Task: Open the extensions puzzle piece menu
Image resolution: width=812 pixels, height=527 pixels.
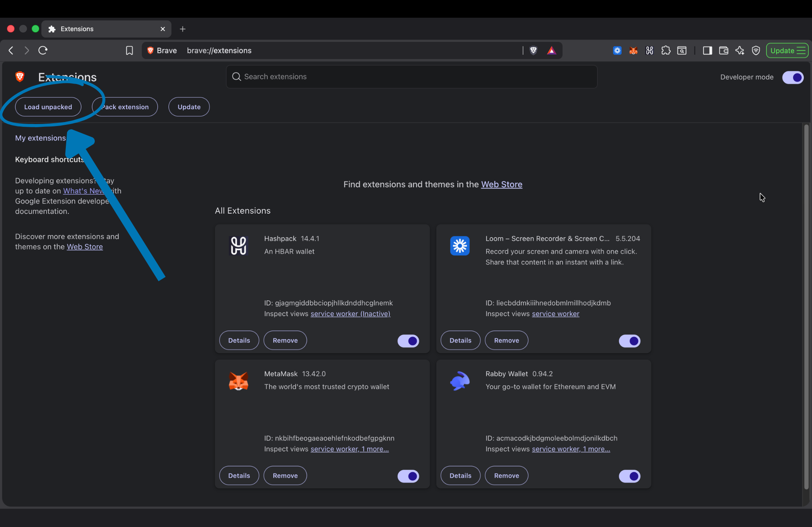Action: pyautogui.click(x=666, y=50)
